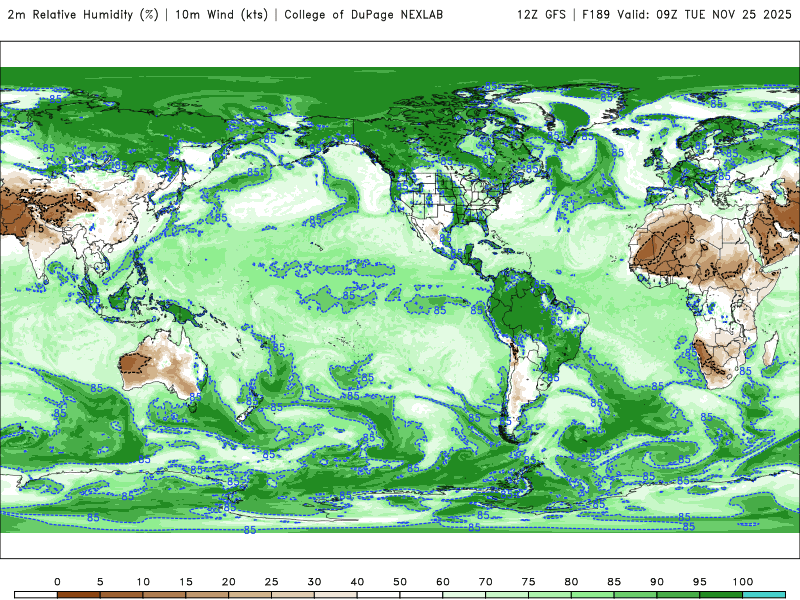
Task: Click the legend label '70'
Action: coord(486,582)
